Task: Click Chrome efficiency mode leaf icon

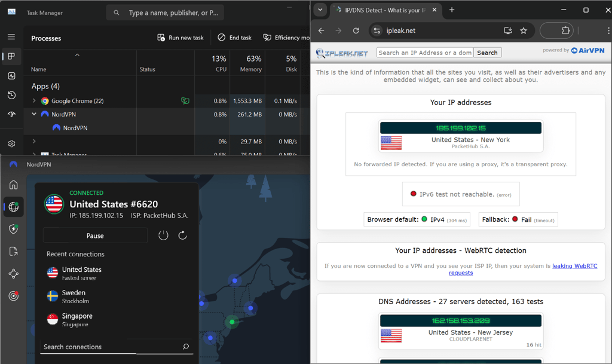Action: (185, 101)
